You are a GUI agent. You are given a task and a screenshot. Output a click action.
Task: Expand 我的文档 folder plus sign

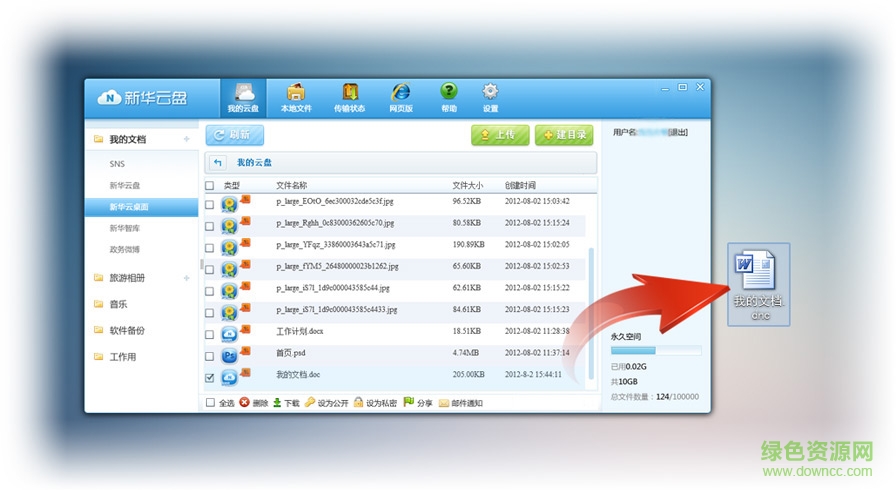(x=186, y=139)
